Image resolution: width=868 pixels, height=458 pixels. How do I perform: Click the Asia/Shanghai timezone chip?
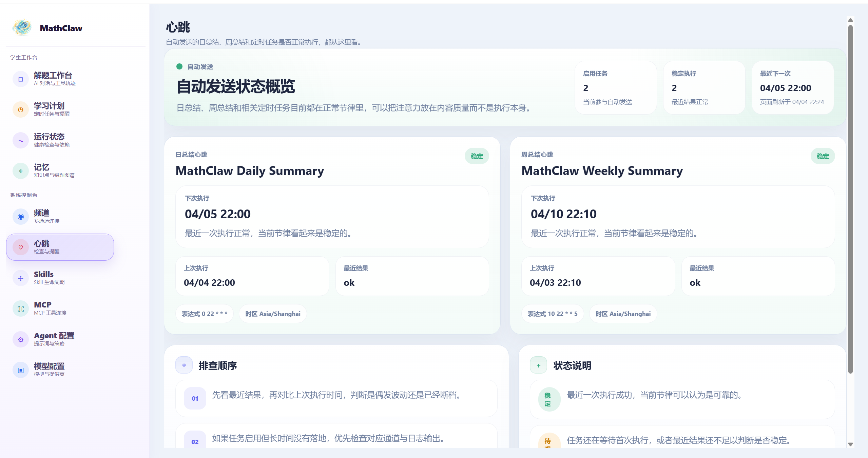272,314
